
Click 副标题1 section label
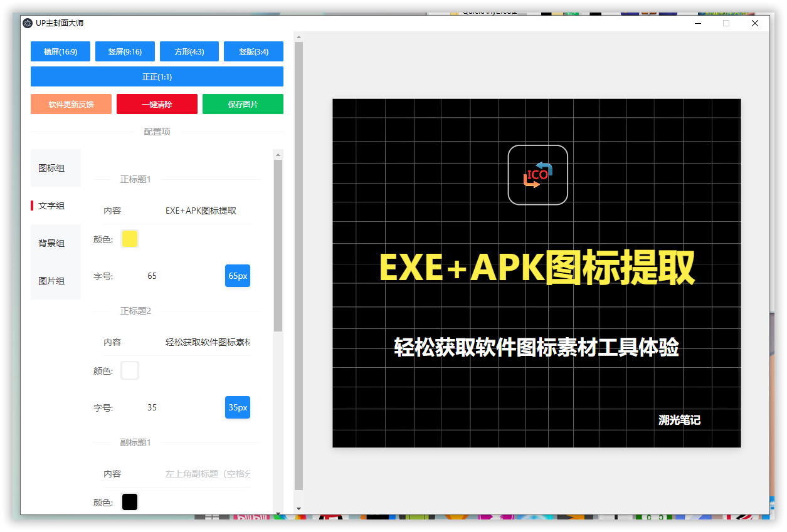(x=135, y=442)
